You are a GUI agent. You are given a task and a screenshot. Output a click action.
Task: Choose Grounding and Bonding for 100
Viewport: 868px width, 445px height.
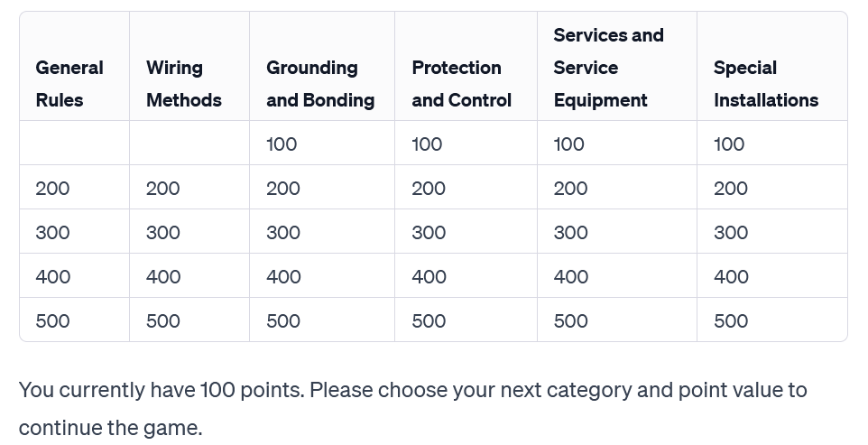click(x=282, y=144)
